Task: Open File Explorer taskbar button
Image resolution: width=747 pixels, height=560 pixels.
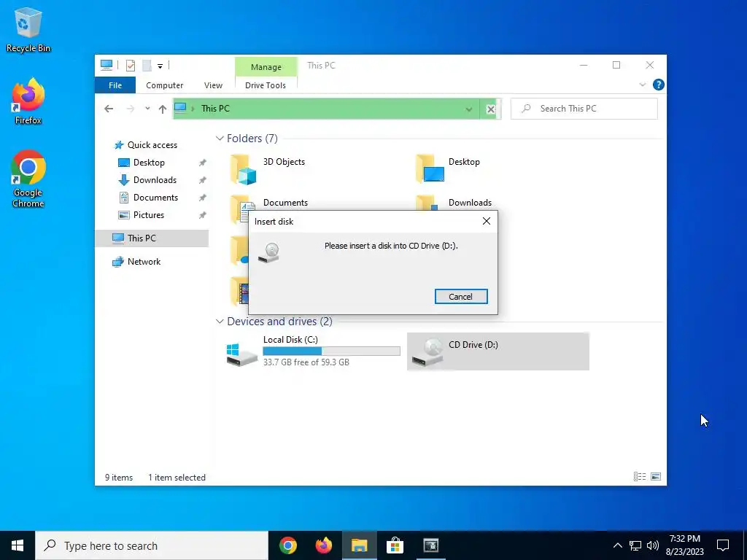Action: pos(359,545)
